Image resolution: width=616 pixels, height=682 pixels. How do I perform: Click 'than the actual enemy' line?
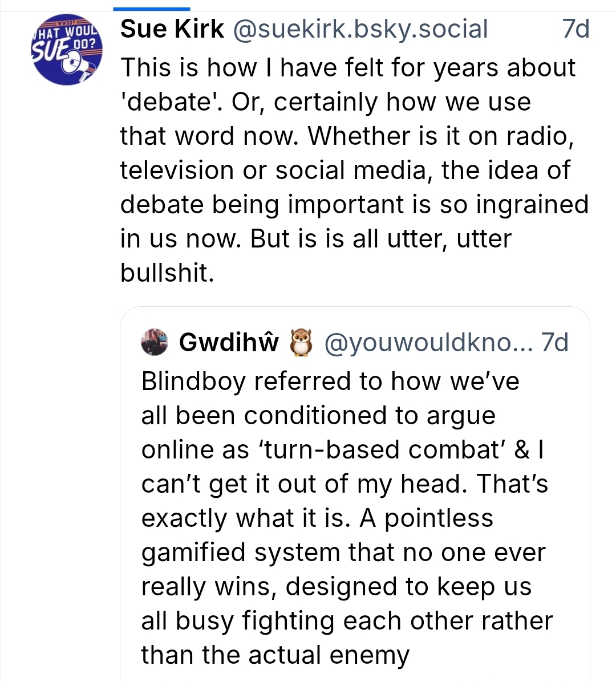(x=275, y=655)
